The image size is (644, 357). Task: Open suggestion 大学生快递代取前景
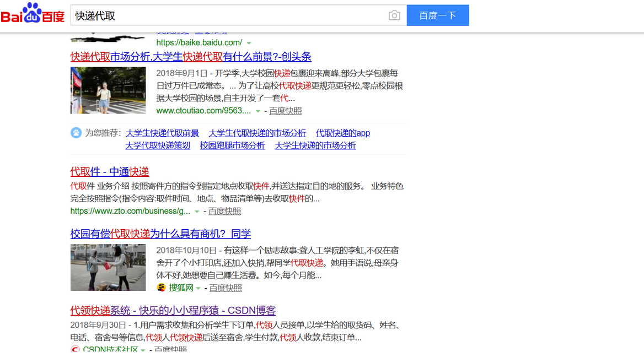point(162,133)
